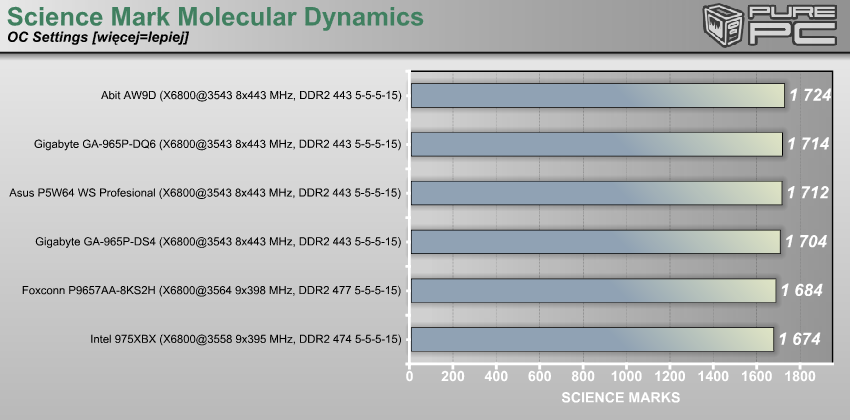850x420 pixels.
Task: Click the 1 674 score value
Action: [x=800, y=339]
